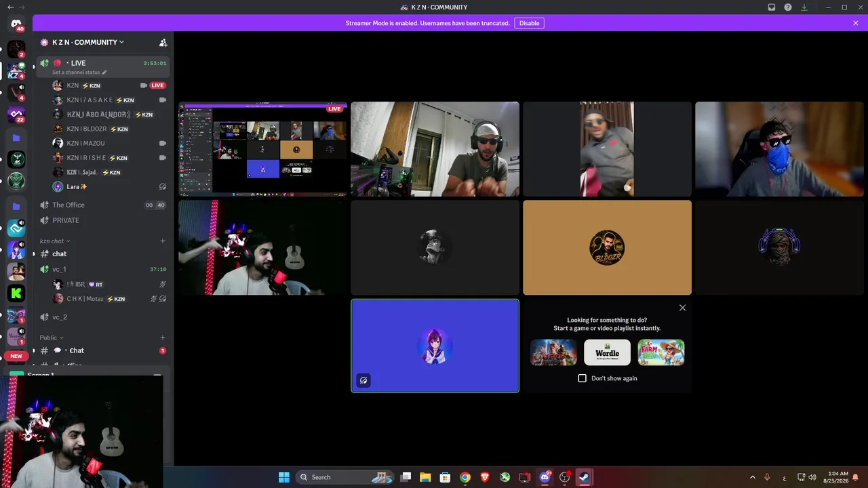Click the camera icon beside KZN I MAZOU
Viewport: 868px width, 488px height.
[x=163, y=143]
